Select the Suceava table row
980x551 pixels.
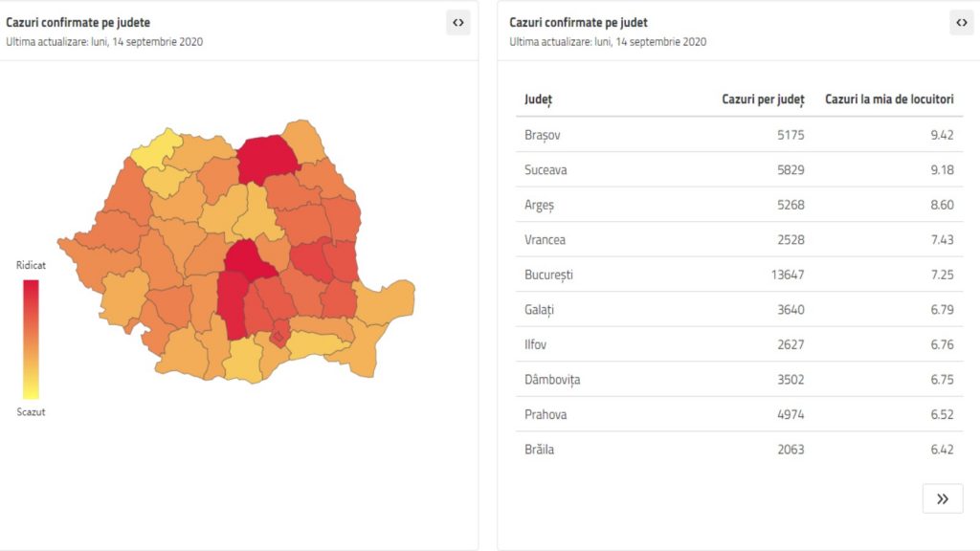point(739,170)
